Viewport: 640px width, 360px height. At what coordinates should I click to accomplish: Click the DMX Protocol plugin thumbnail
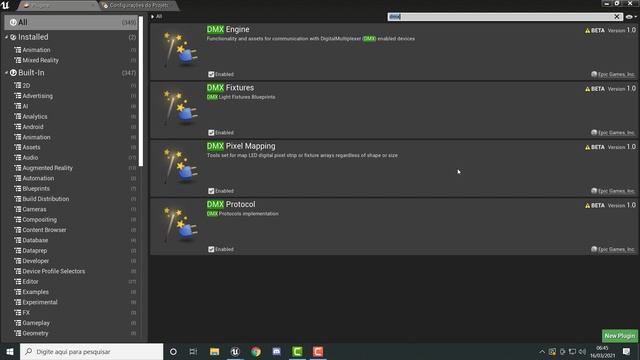pyautogui.click(x=180, y=225)
